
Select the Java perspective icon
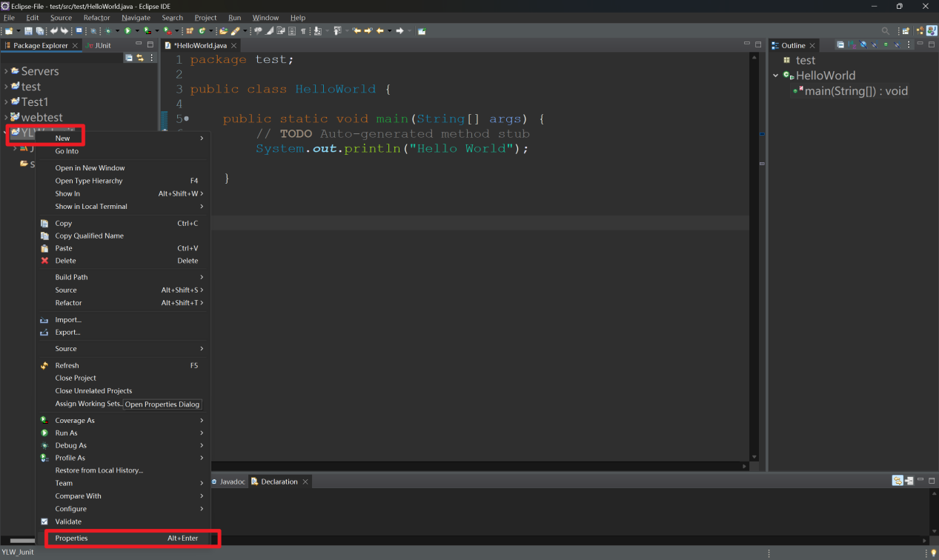[932, 30]
